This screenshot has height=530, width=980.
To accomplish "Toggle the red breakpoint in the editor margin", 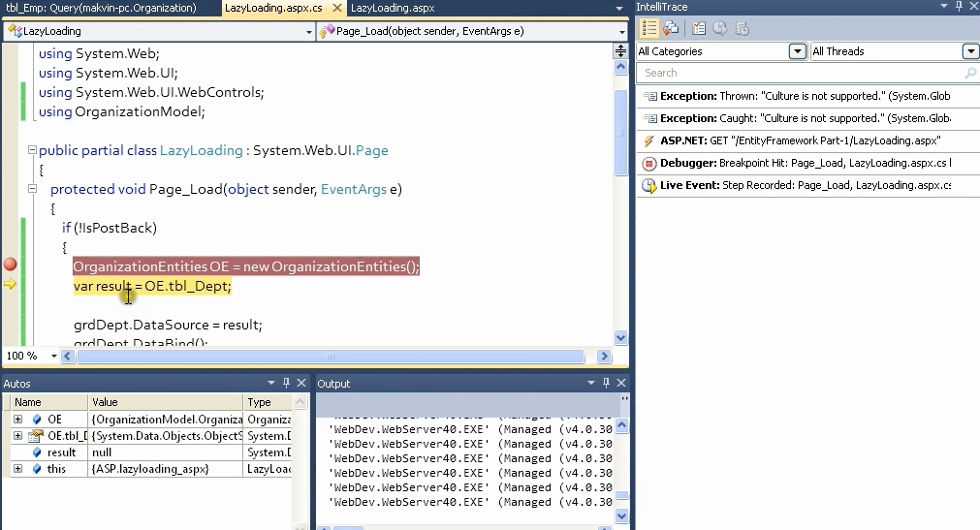I will click(x=11, y=265).
